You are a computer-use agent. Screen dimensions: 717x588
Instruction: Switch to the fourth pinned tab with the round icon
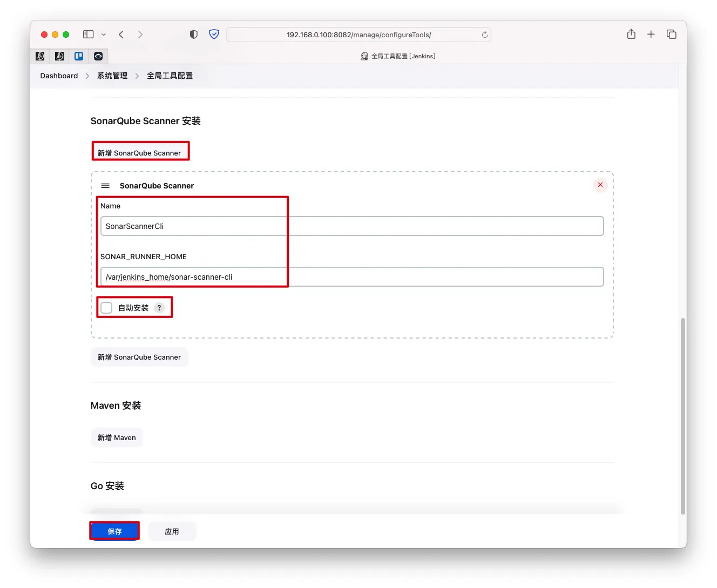point(98,56)
